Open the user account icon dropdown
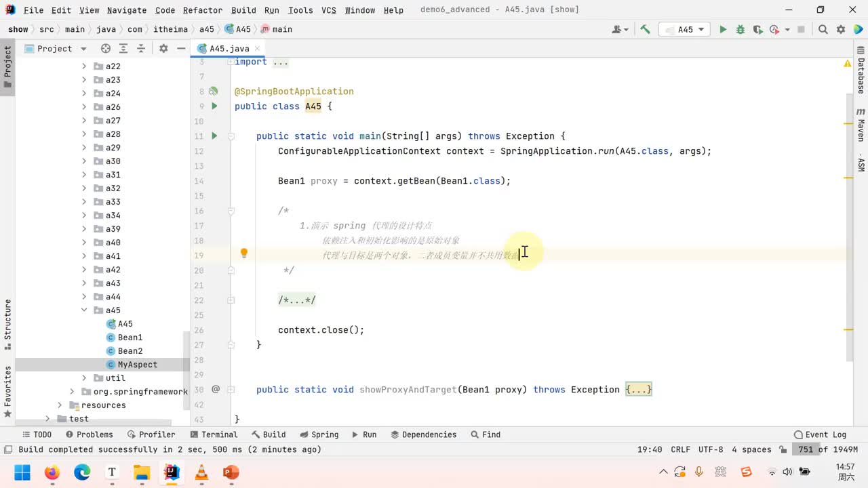Image resolution: width=868 pixels, height=488 pixels. point(620,29)
